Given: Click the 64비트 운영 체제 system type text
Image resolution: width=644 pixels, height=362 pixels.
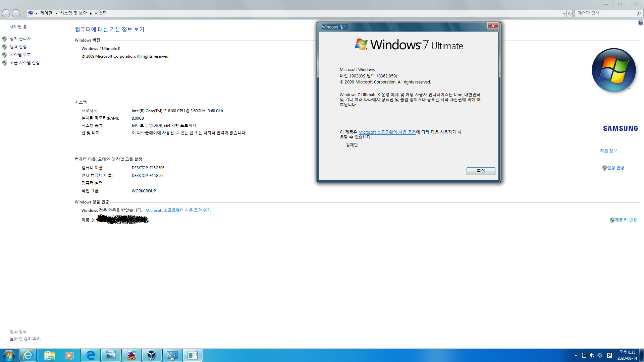Looking at the screenshot, I should click(164, 126).
